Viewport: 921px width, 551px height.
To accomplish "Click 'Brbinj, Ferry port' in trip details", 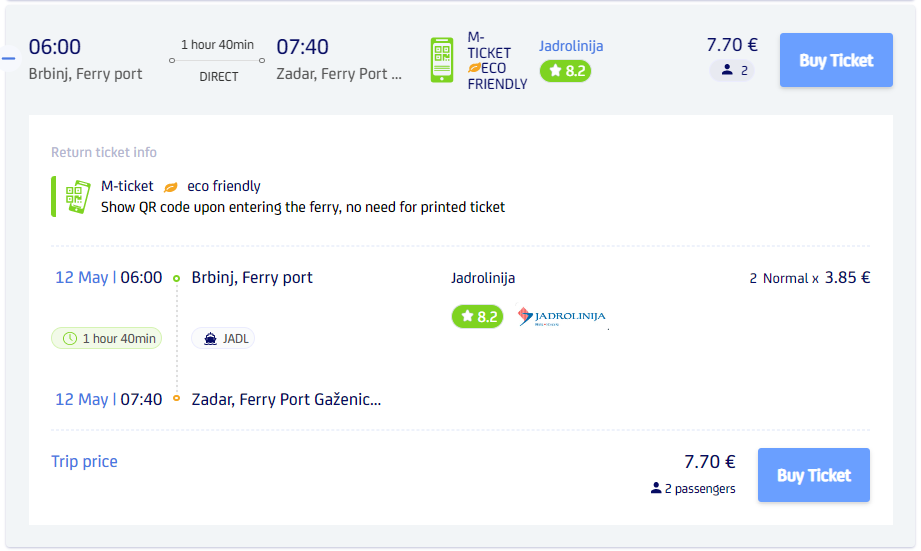I will coord(252,277).
